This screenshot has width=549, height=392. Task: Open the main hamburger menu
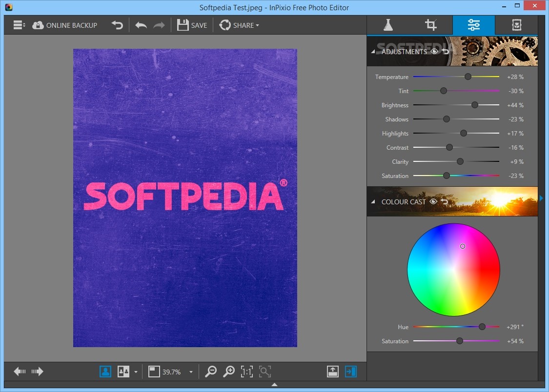pyautogui.click(x=19, y=25)
